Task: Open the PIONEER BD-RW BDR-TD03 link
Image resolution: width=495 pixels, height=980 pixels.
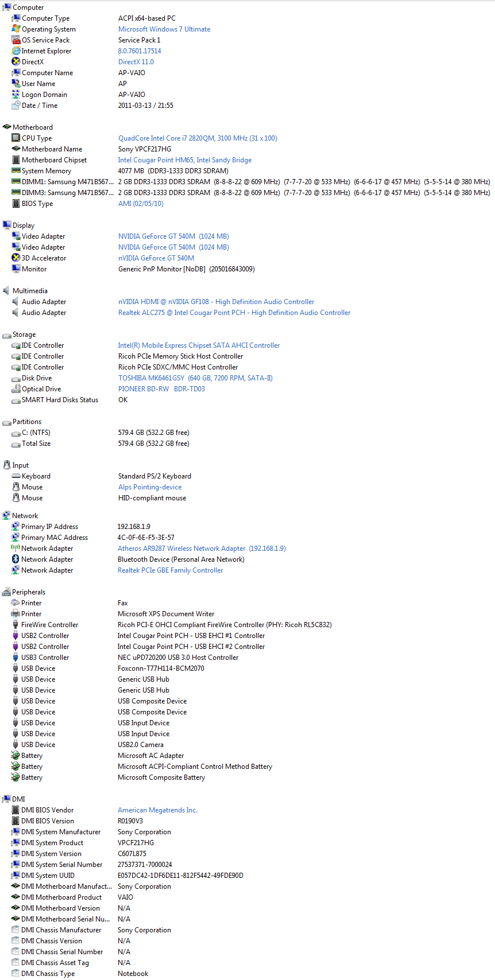Action: click(x=161, y=389)
